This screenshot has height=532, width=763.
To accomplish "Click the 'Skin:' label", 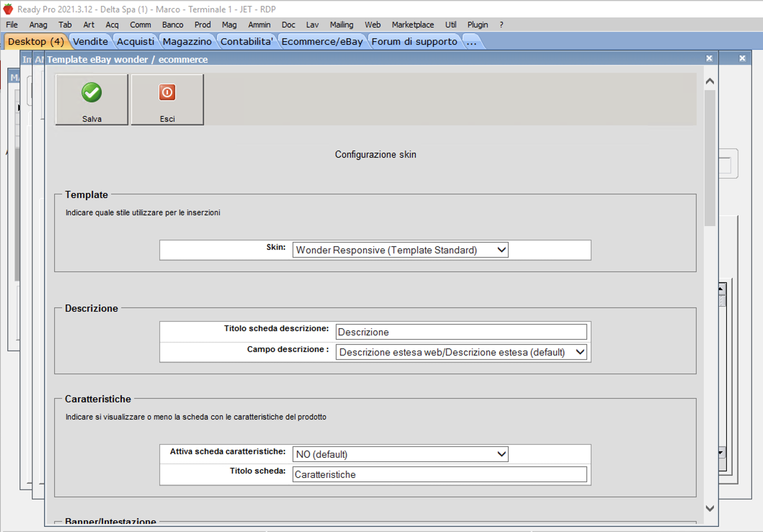I will click(x=276, y=247).
